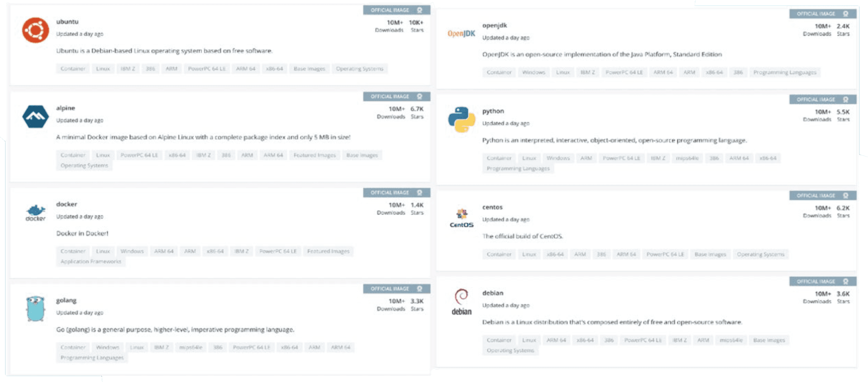The width and height of the screenshot is (868, 382).
Task: Click the openjdk 2.4K stars count
Action: pos(843,26)
